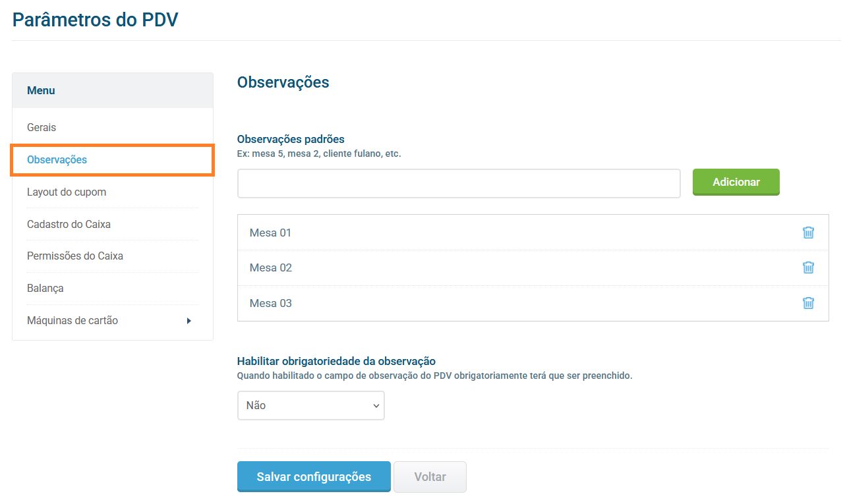
Task: Click the trash icon for Mesa 02
Action: (808, 267)
